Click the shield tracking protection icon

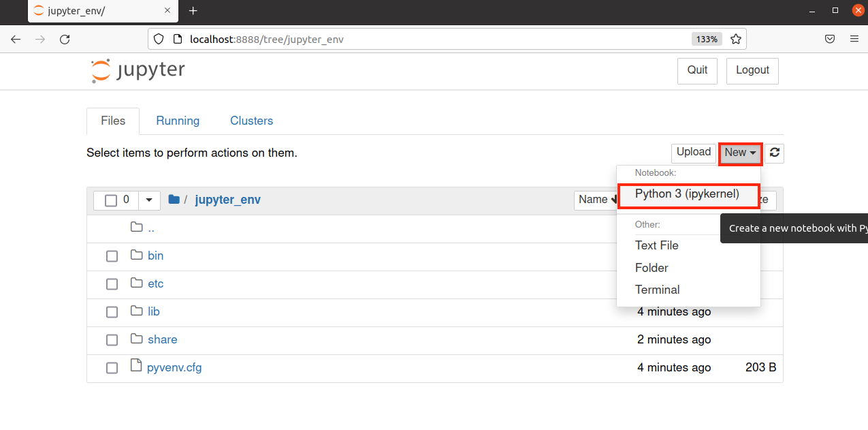159,40
